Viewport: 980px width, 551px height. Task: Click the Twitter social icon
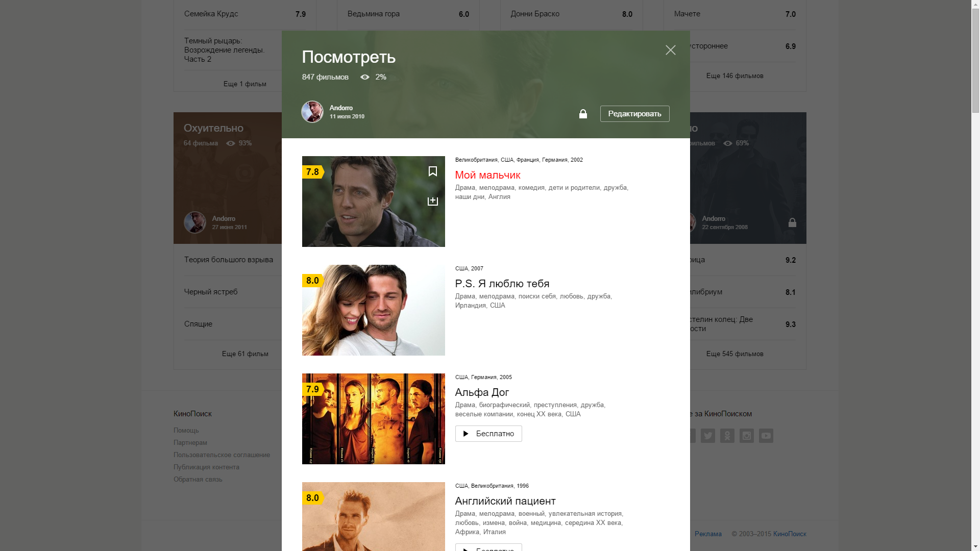click(708, 435)
